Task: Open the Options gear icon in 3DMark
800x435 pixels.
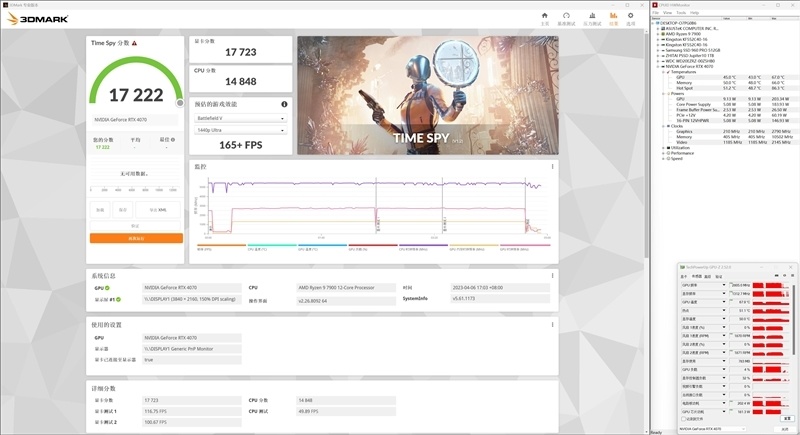Action: pos(630,17)
